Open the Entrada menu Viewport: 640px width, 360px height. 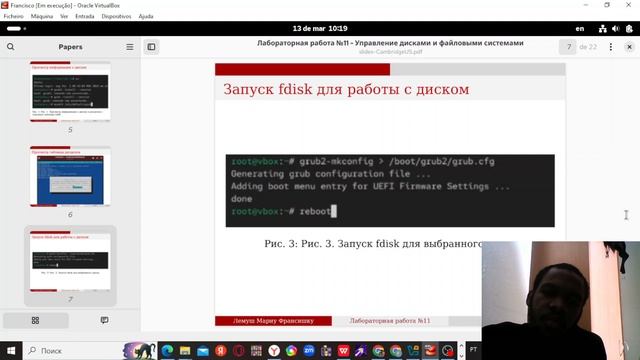[84, 16]
